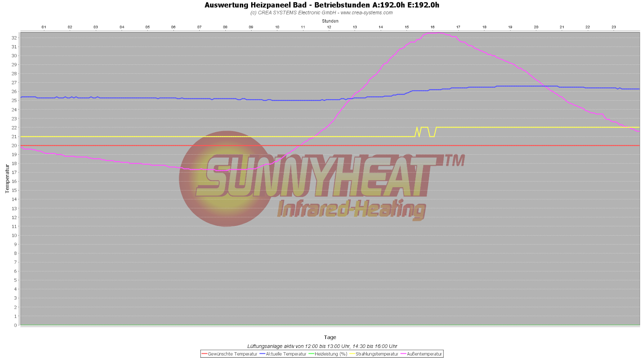Click temperature tick '5' on left axis
Image resolution: width=644 pixels, height=358 pixels.
[x=15, y=280]
